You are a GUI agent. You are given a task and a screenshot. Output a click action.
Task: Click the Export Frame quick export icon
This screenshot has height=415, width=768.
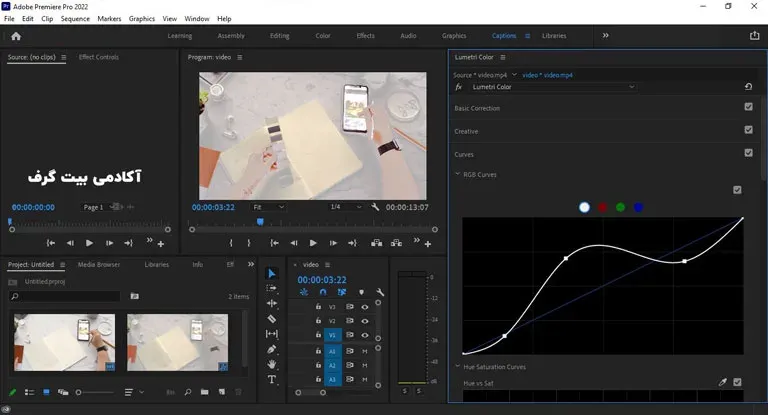click(754, 36)
